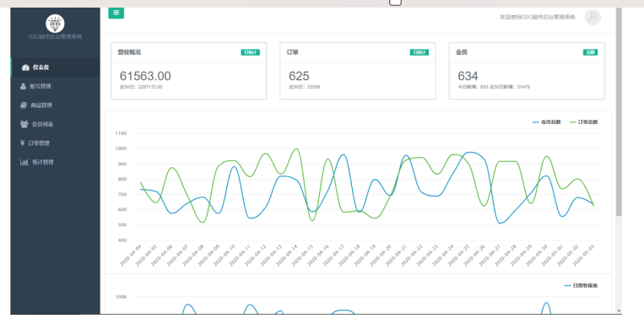
Task: Click the 营收概况 card title
Action: (129, 52)
